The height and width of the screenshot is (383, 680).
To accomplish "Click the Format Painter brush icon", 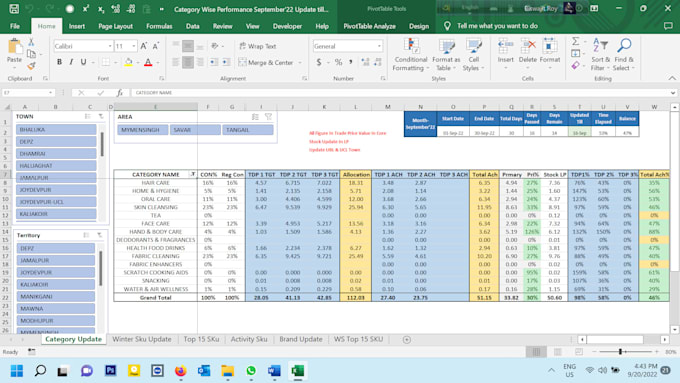I will pos(31,65).
